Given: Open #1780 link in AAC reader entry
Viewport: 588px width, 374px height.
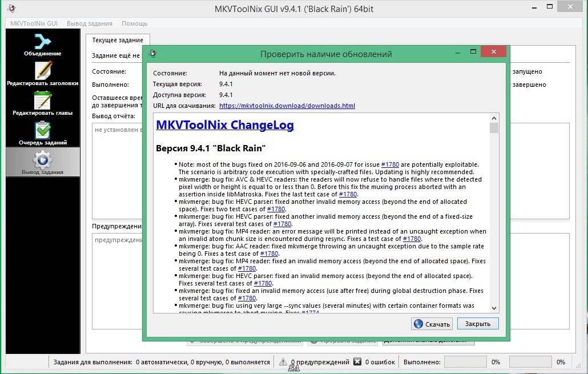Looking at the screenshot, I should 269,254.
